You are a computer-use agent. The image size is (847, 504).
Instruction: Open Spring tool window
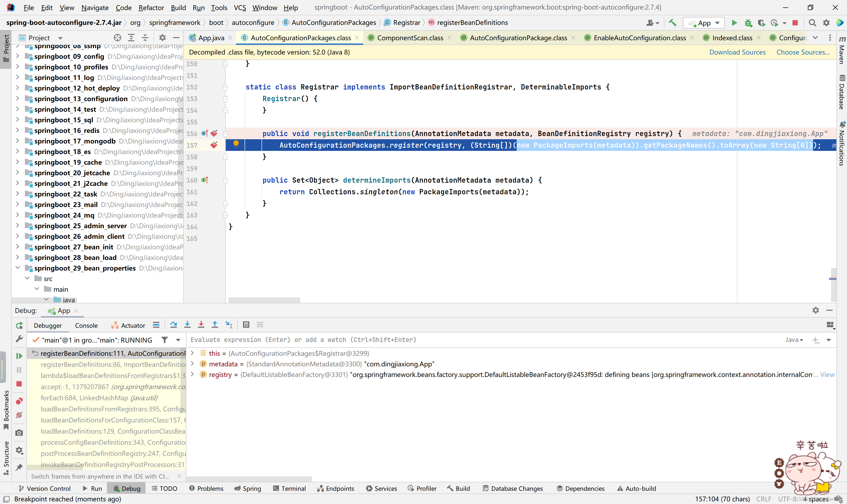coord(247,488)
